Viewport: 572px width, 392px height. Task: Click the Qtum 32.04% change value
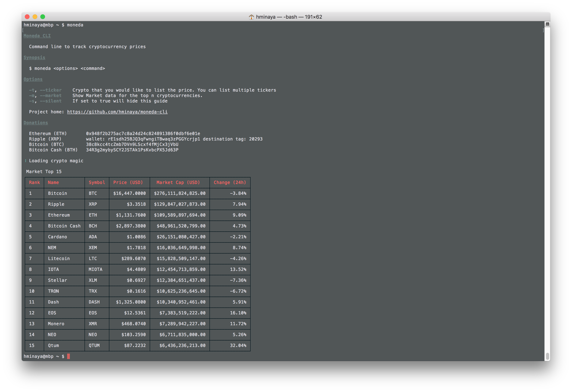[x=238, y=345]
